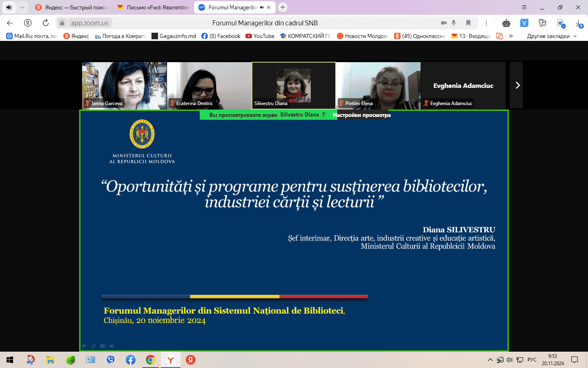Click the microphone permission icon in address bar
Viewport: 588px width, 368px height.
click(454, 23)
